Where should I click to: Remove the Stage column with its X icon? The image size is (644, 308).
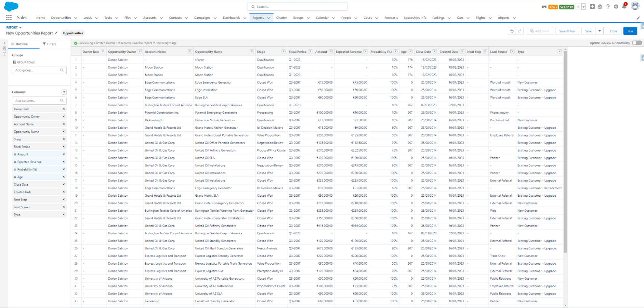click(x=63, y=139)
